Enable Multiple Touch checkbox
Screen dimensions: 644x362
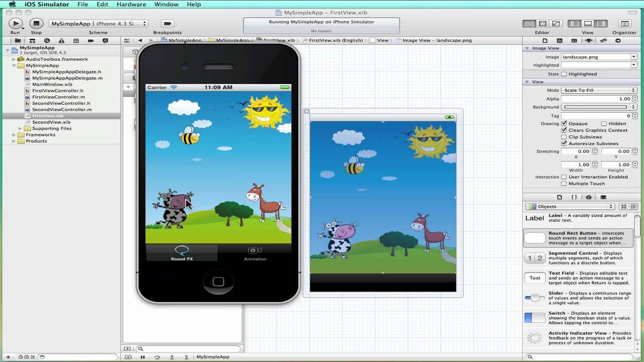coord(563,184)
